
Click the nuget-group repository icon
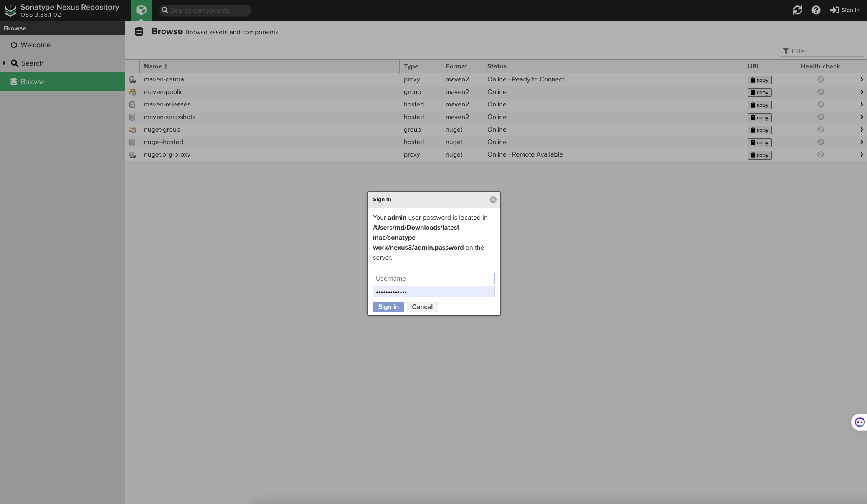[132, 129]
